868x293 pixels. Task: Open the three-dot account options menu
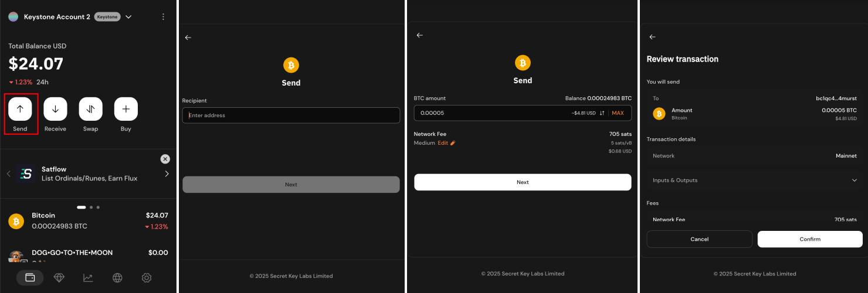[x=163, y=17]
